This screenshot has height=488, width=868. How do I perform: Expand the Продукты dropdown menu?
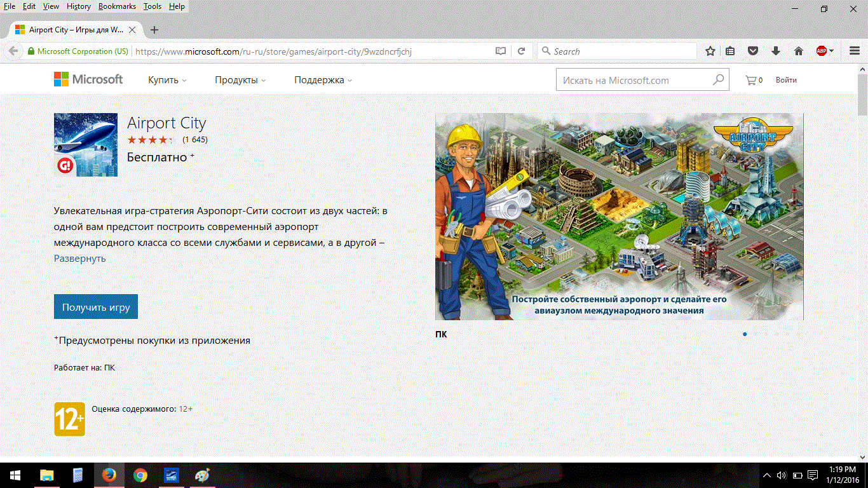coord(240,80)
